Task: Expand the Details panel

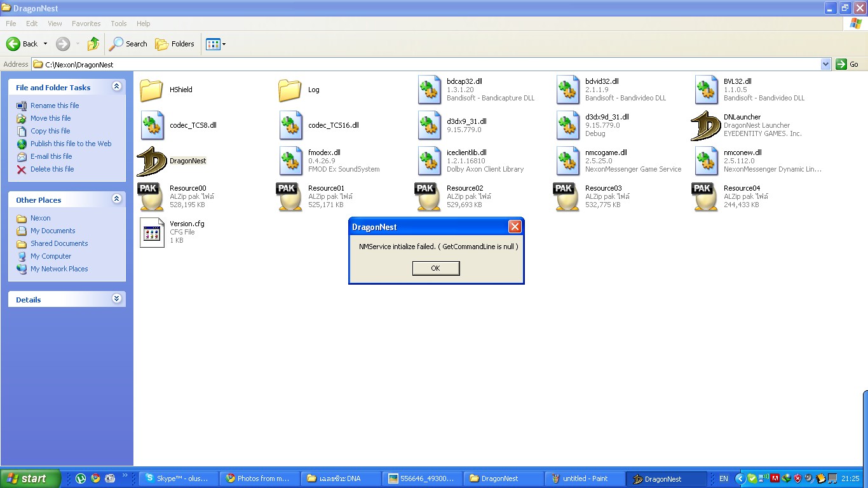Action: (116, 299)
